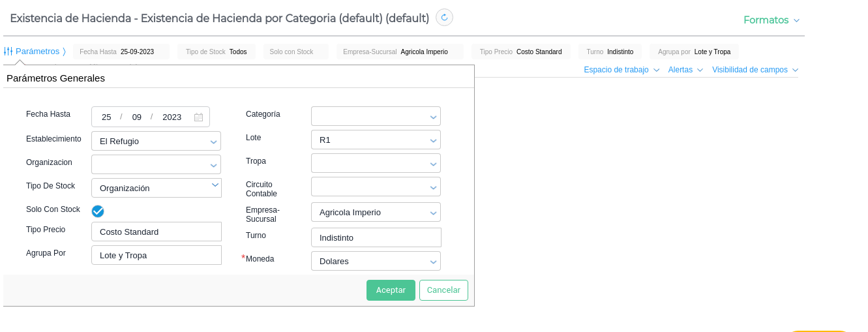Screen dimensions: 868x332
Task: Click the refresh icon beside the title
Action: click(444, 18)
